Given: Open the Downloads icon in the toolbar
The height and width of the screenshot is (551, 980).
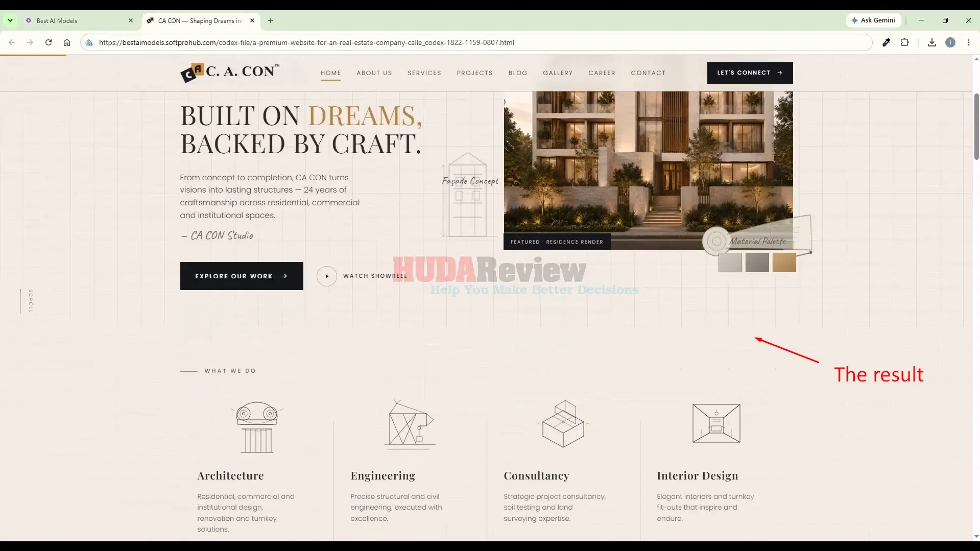Looking at the screenshot, I should [931, 42].
